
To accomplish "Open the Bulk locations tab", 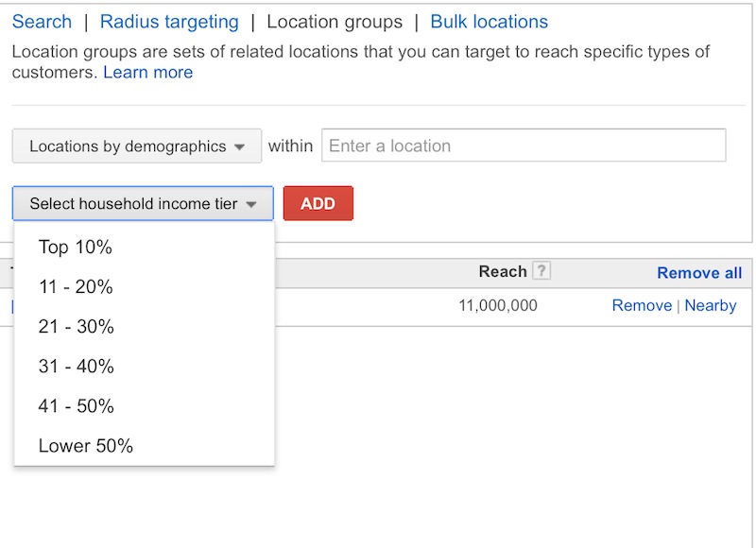I will (489, 22).
